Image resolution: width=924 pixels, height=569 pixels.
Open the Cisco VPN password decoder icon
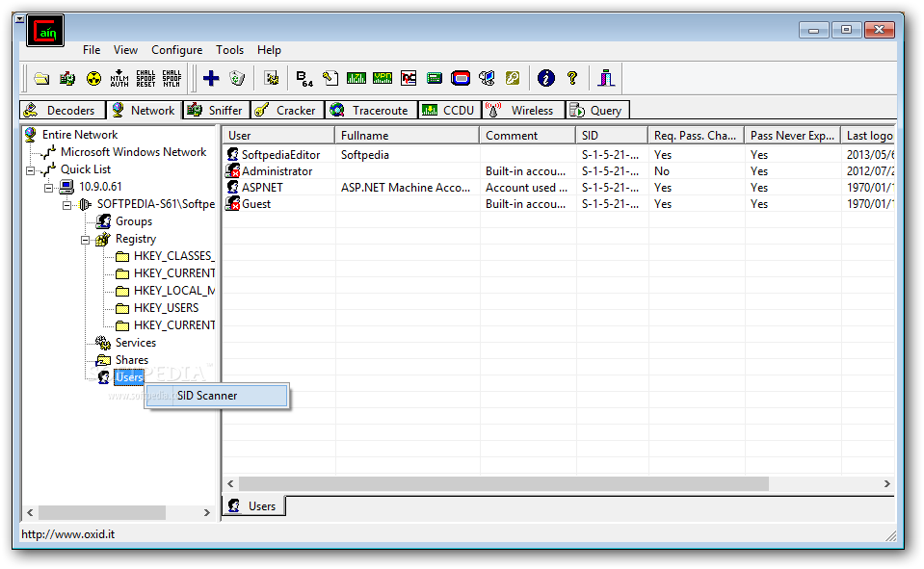(383, 78)
